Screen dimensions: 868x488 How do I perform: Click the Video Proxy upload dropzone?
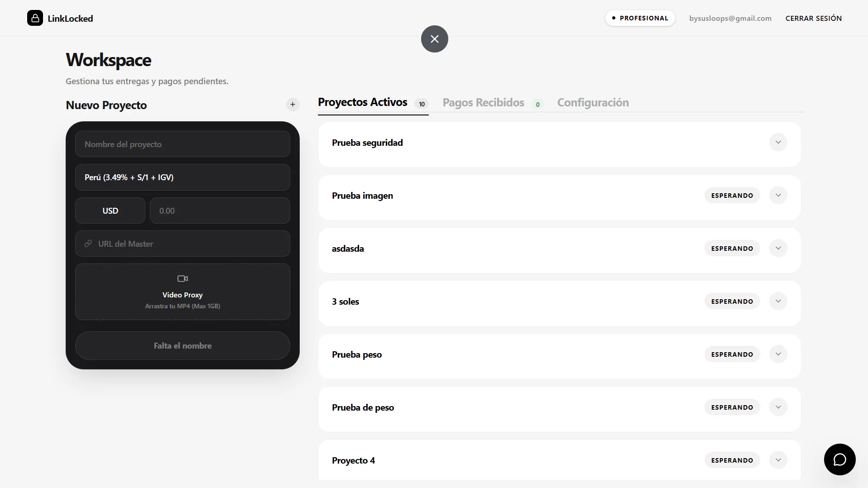point(182,292)
